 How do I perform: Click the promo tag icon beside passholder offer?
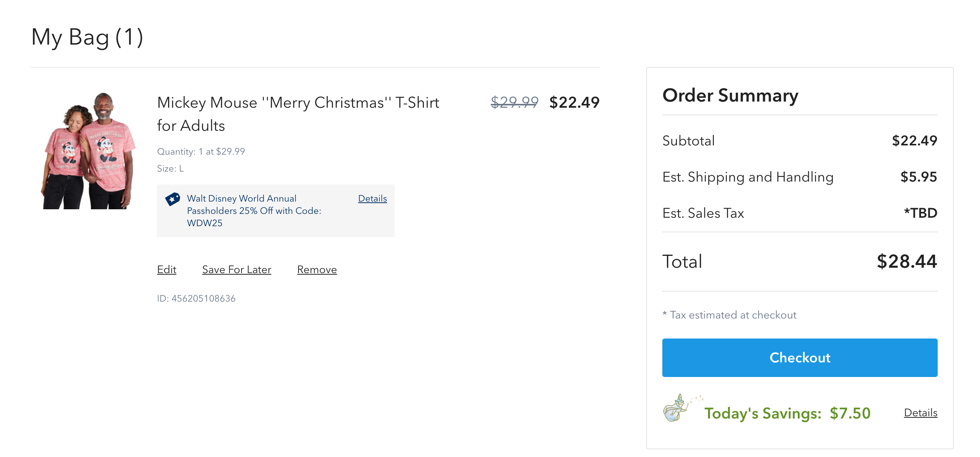(173, 199)
